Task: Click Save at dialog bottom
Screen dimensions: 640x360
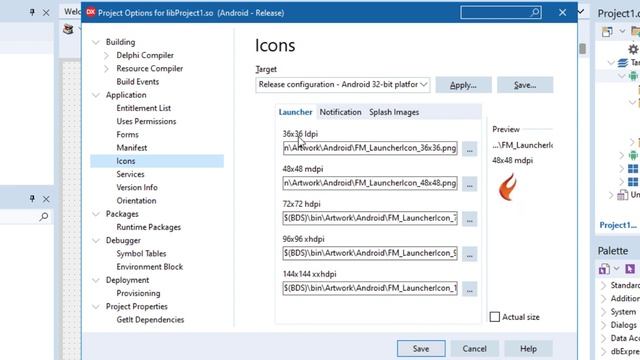Action: [421, 349]
